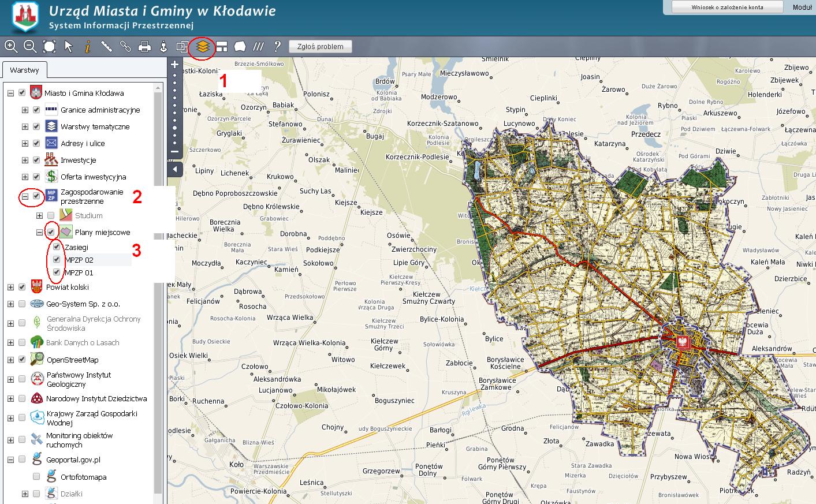Collapse the Geoportal.gov.pl node

(x=10, y=460)
